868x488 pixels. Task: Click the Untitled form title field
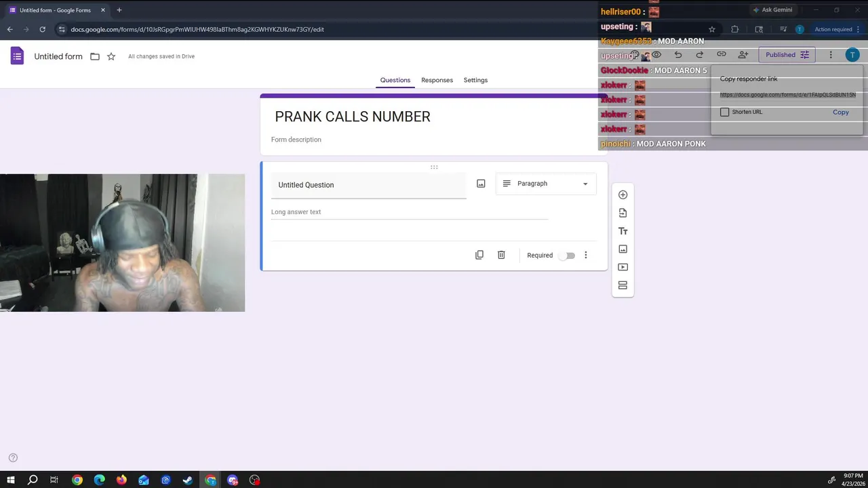pos(58,56)
